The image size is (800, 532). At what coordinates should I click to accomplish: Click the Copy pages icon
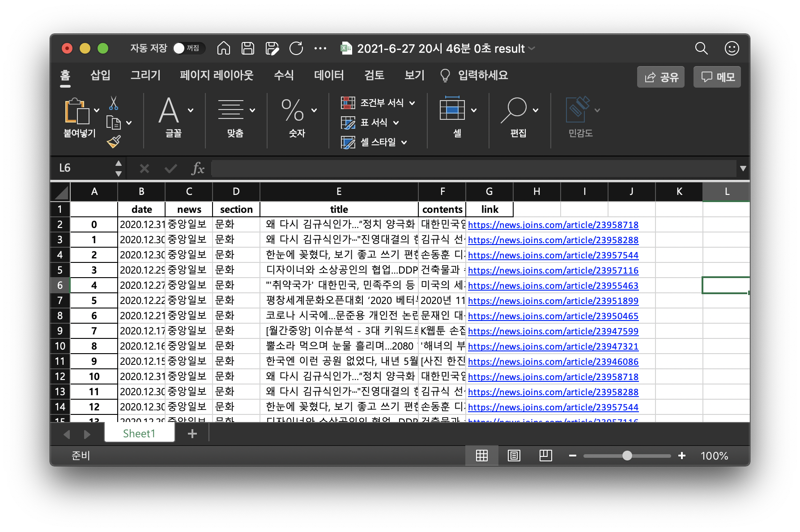(x=114, y=122)
